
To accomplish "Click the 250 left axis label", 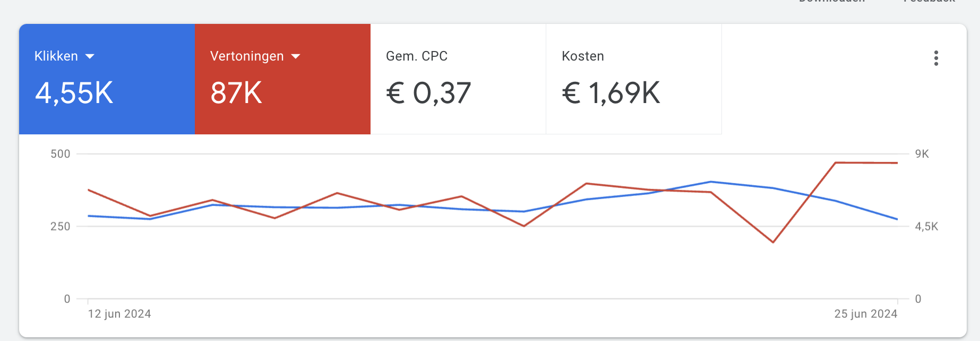I will [60, 227].
